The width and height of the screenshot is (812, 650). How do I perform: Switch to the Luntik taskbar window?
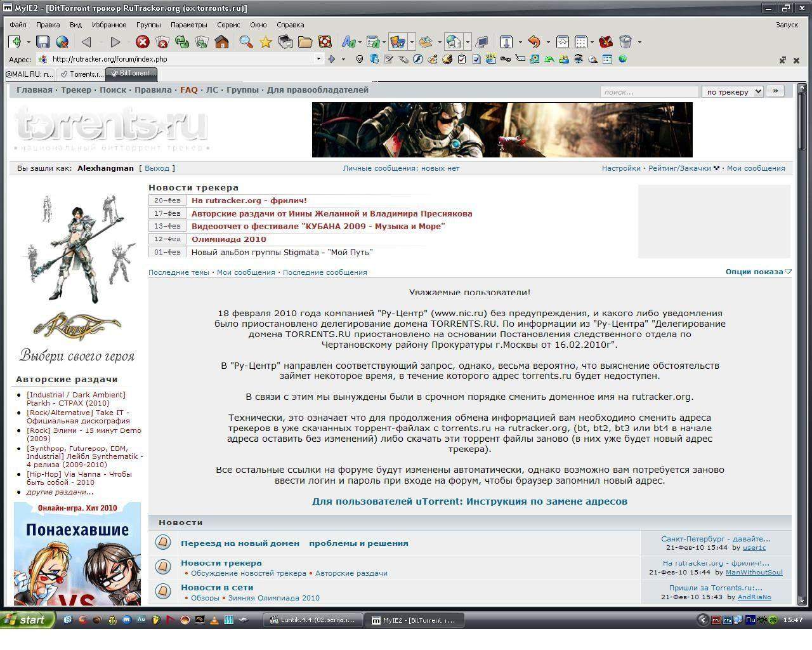click(x=313, y=620)
